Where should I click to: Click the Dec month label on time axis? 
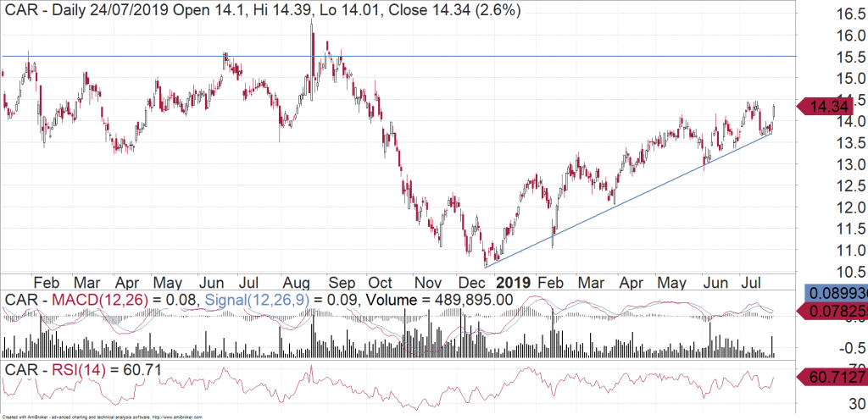click(470, 282)
